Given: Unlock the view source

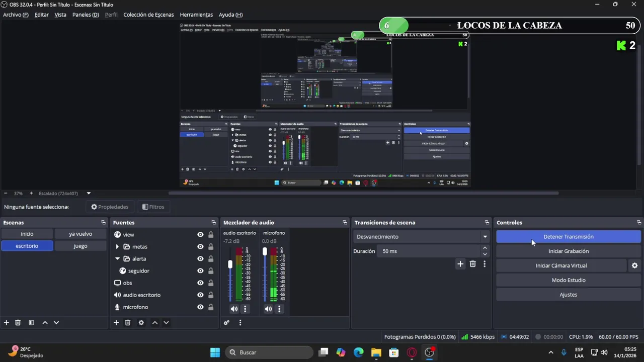Looking at the screenshot, I should click(211, 234).
